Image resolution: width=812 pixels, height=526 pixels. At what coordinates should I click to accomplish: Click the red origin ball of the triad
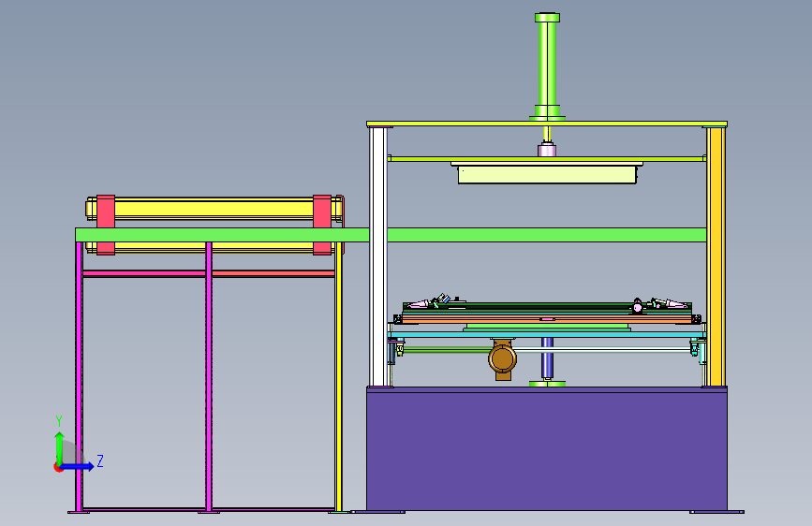tap(58, 467)
